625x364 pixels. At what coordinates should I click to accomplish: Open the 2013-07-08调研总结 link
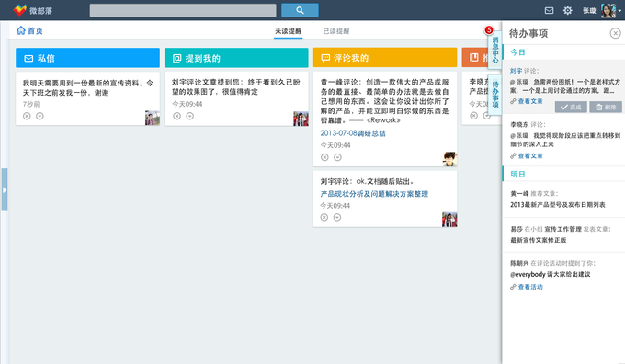353,133
